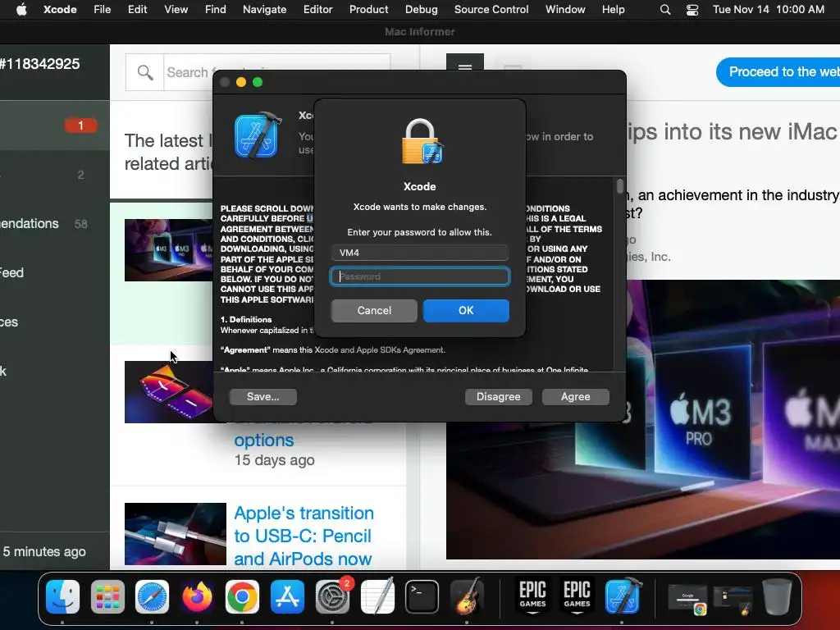Image resolution: width=840 pixels, height=630 pixels.
Task: Click Proceed to the website button
Action: pyautogui.click(x=778, y=72)
